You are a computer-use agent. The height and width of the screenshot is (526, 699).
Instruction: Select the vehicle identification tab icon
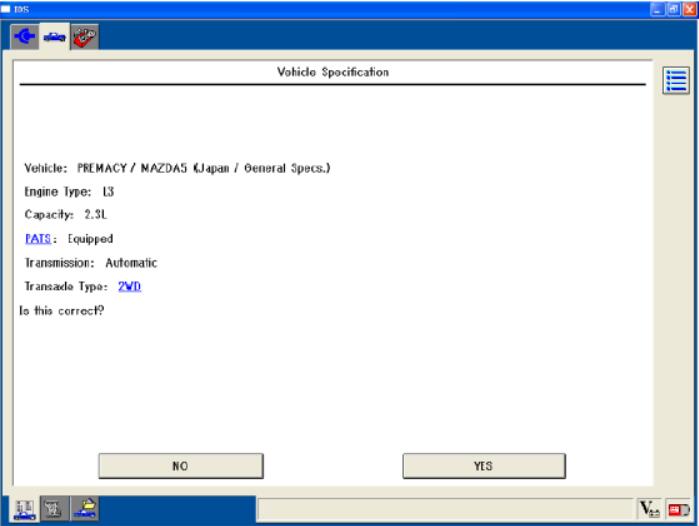coord(54,37)
